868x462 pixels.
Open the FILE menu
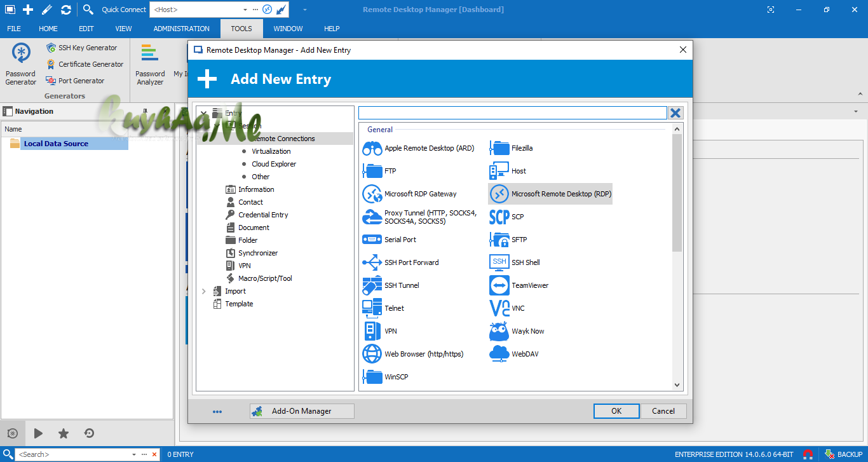[14, 29]
